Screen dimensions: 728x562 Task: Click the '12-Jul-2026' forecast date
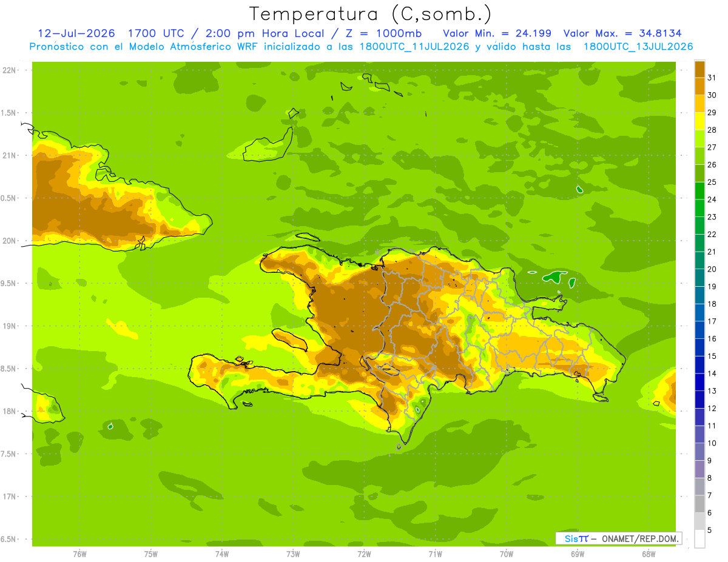coord(76,33)
